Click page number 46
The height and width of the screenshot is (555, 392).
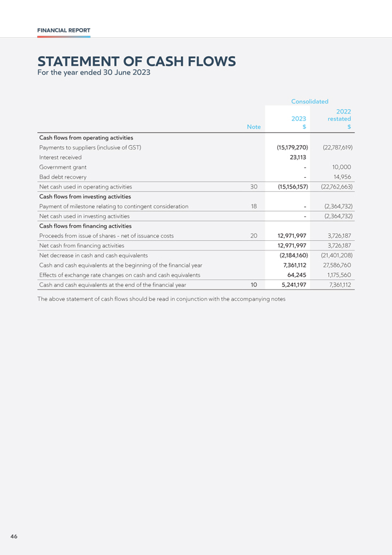tap(14, 537)
